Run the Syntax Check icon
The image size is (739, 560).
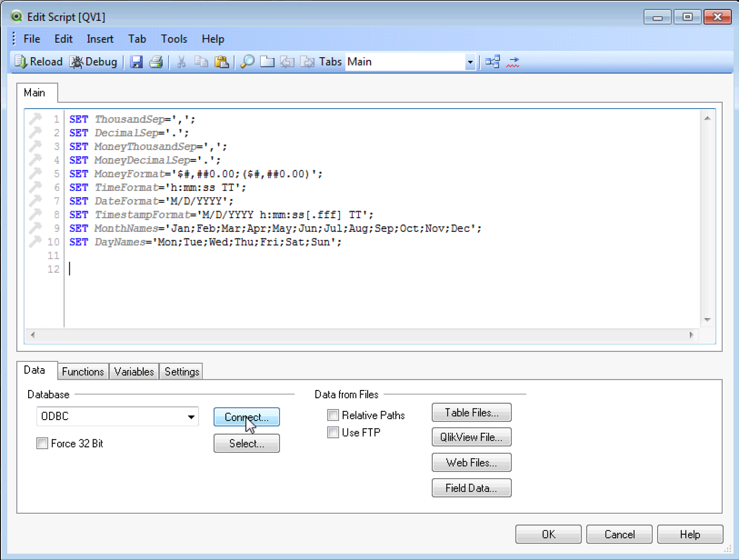coord(513,62)
